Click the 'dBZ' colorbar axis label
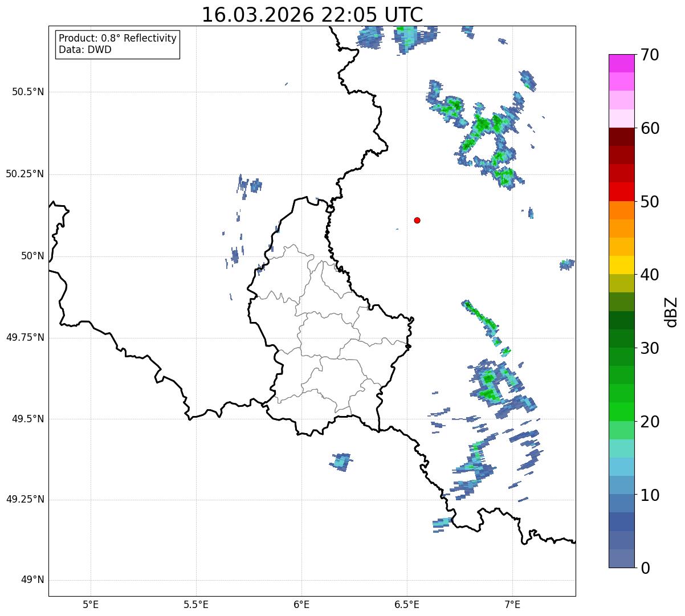 pos(671,311)
